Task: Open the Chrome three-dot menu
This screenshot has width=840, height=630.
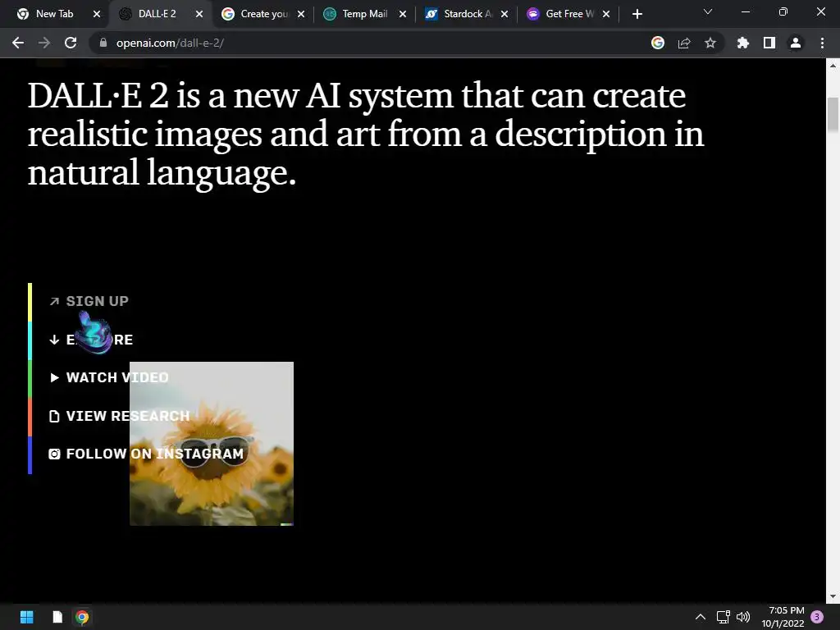Action: coord(822,43)
